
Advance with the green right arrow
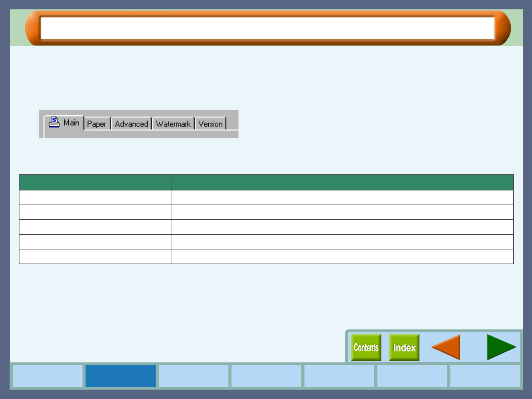(502, 347)
